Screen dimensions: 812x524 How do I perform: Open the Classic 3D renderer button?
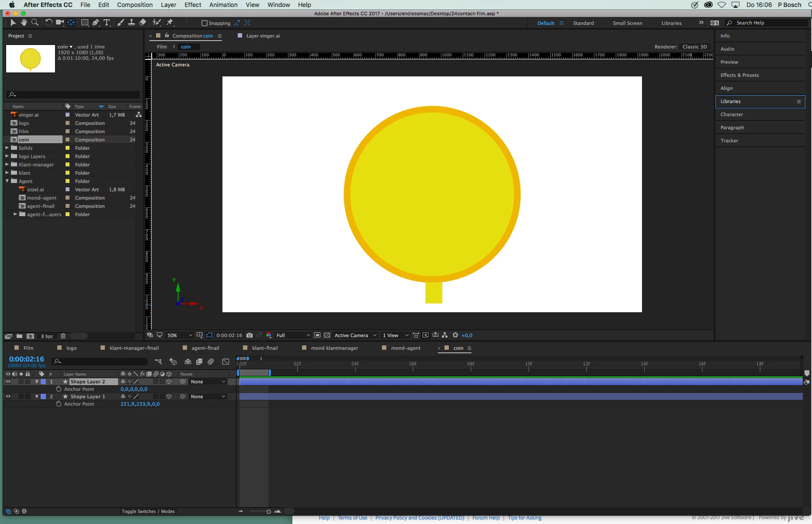pos(694,47)
